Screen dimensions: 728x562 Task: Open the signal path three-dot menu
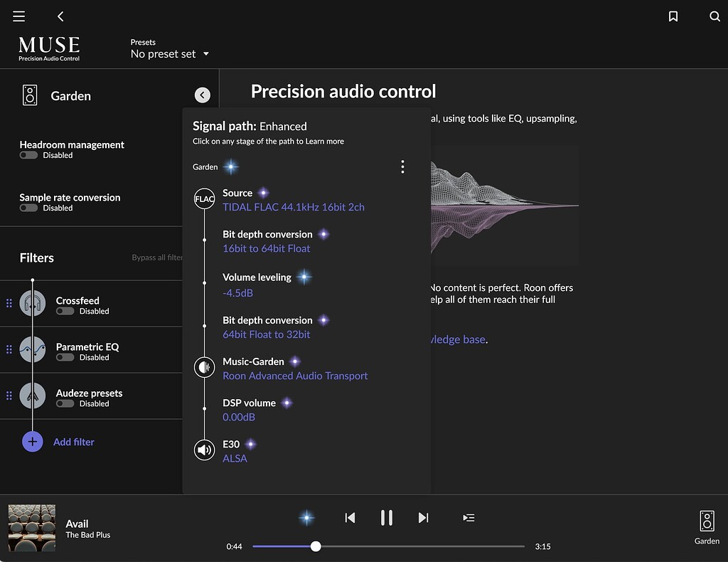tap(402, 166)
